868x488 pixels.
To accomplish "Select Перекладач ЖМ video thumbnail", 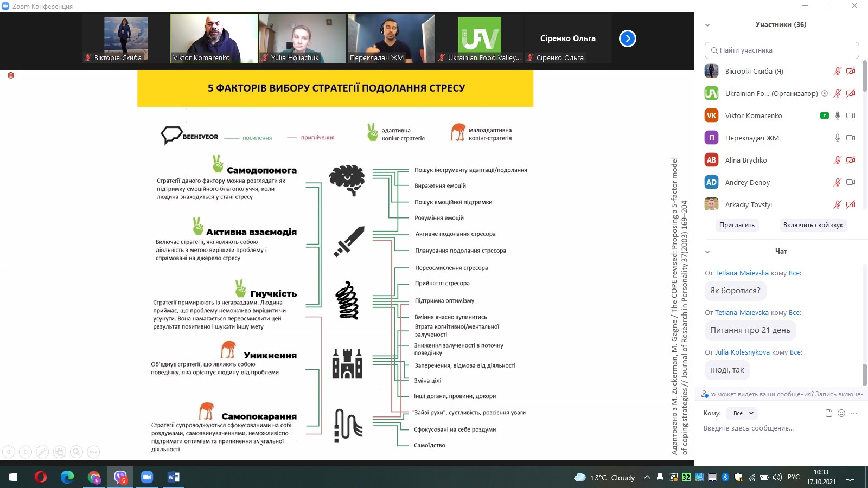I will pos(391,38).
